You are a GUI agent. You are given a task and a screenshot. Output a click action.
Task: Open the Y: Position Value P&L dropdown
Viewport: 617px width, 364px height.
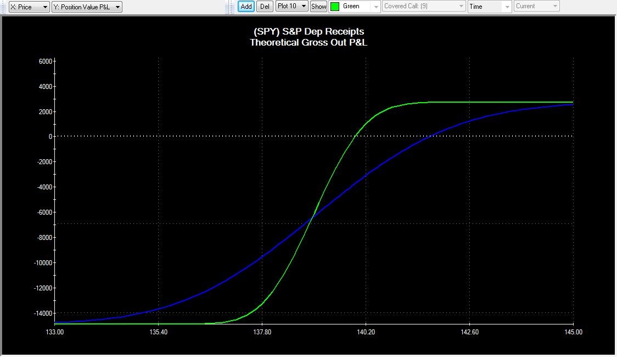click(87, 7)
